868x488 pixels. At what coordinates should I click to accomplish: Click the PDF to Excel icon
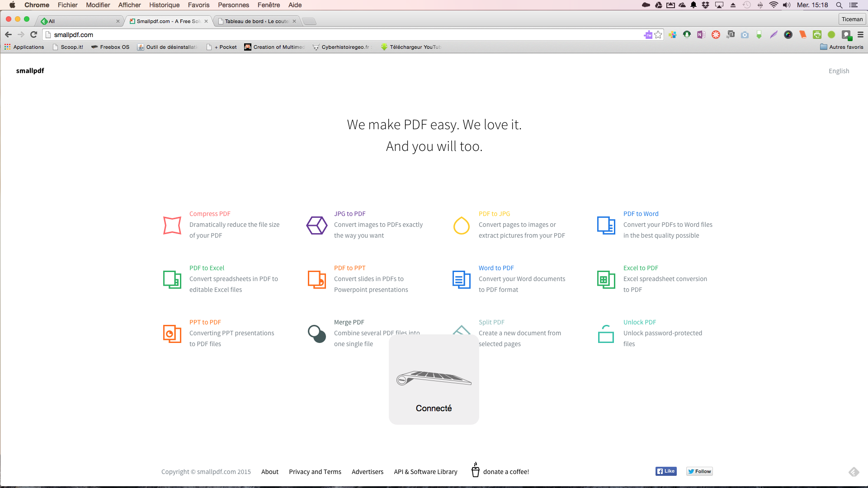(172, 279)
